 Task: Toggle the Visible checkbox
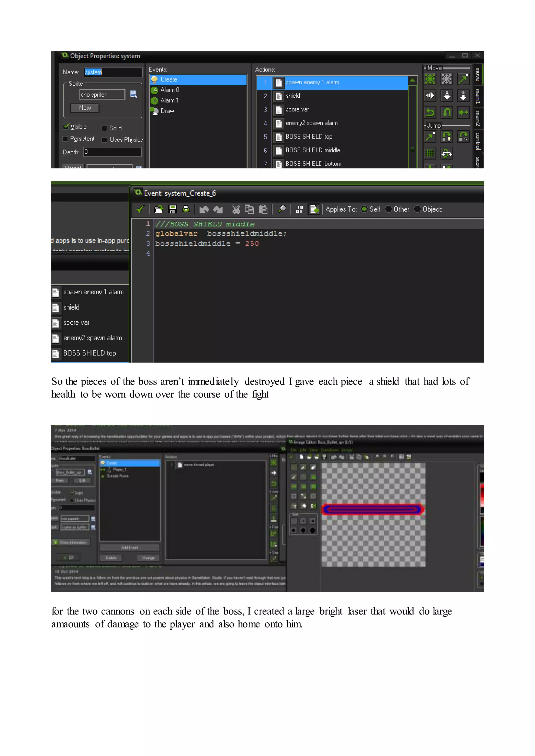coord(66,127)
